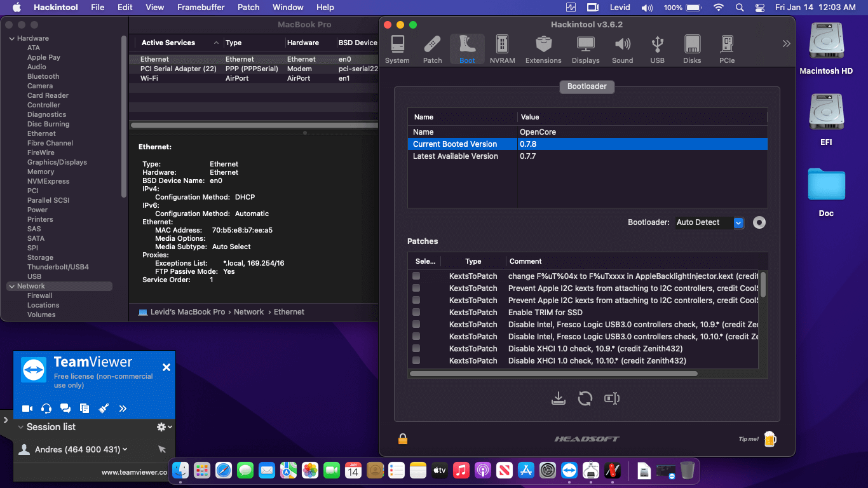Expand the Andres session dropdown
Screen dimensions: 868x488
pos(125,449)
